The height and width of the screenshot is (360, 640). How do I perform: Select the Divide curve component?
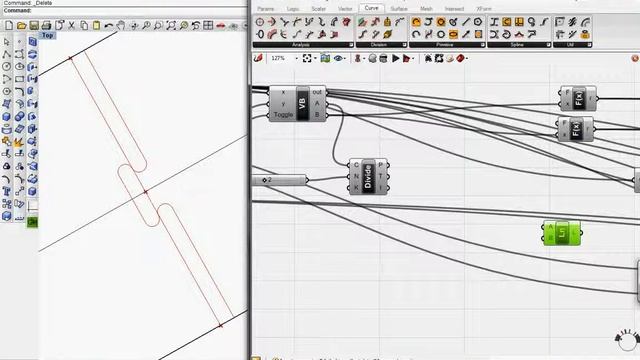tap(368, 176)
